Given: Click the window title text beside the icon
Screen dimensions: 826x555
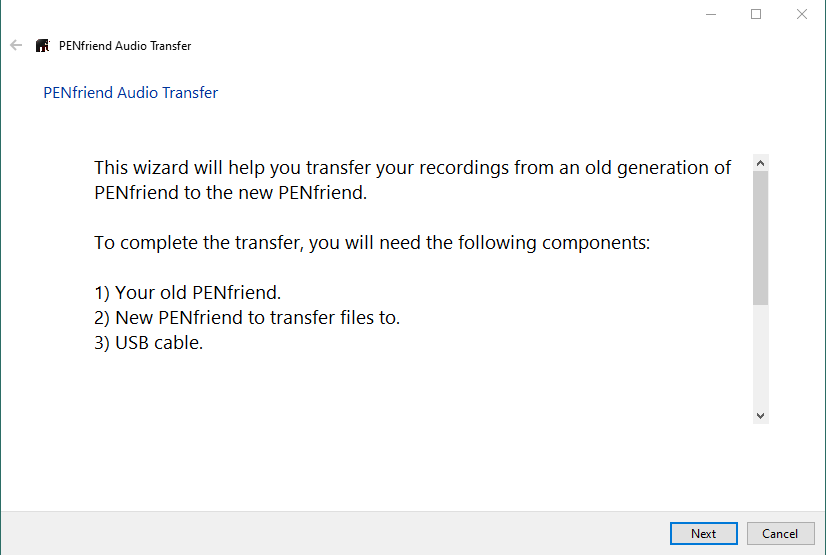Looking at the screenshot, I should pos(125,46).
